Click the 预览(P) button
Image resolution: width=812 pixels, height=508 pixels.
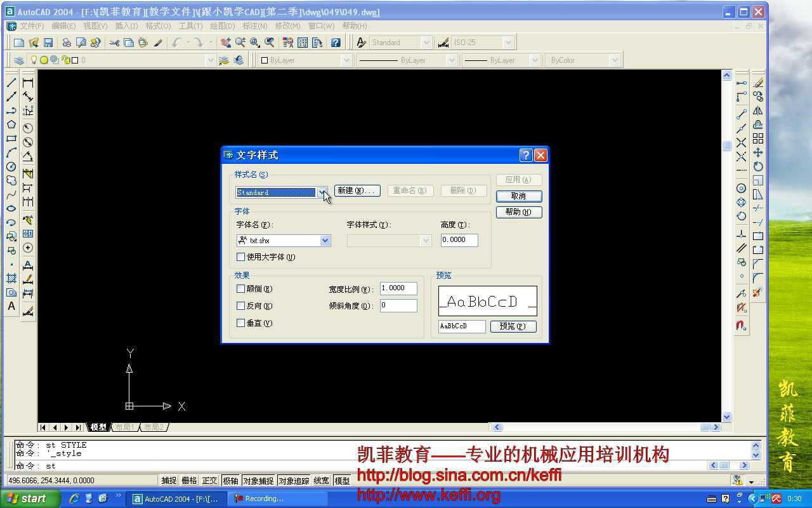coord(513,326)
